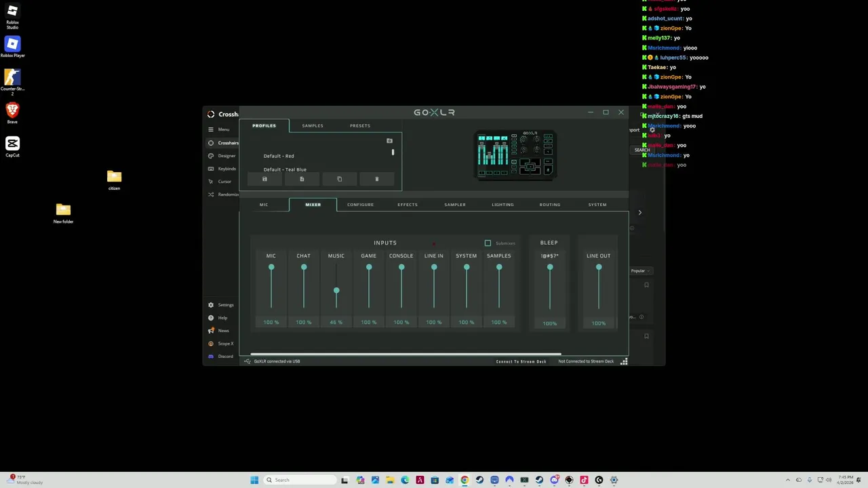Open the Lighting tab
Viewport: 868px width, 488px height.
[x=502, y=205]
